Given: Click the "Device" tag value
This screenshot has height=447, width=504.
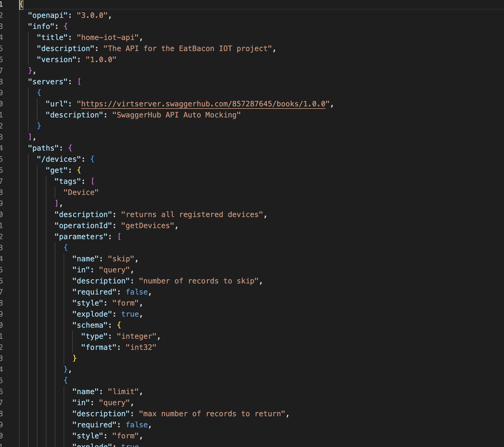Looking at the screenshot, I should click(81, 192).
